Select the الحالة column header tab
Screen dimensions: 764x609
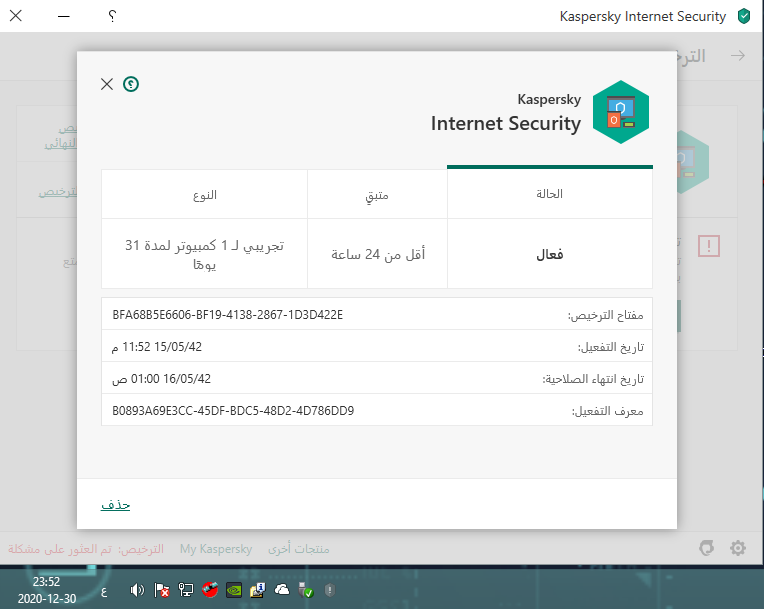point(550,193)
